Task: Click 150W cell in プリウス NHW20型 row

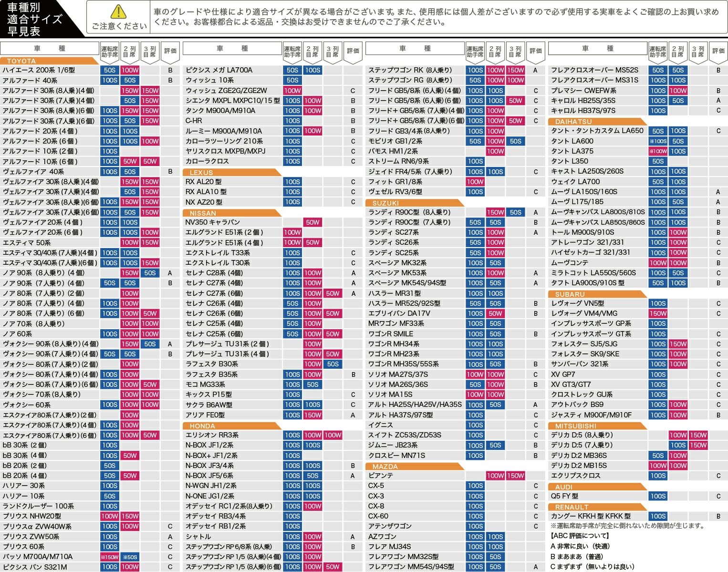Action: click(x=130, y=516)
